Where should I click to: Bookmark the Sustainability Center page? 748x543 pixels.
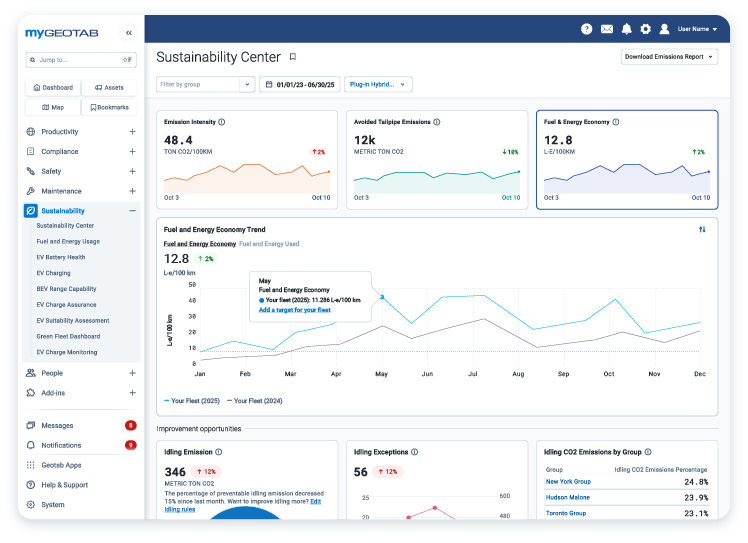[293, 57]
